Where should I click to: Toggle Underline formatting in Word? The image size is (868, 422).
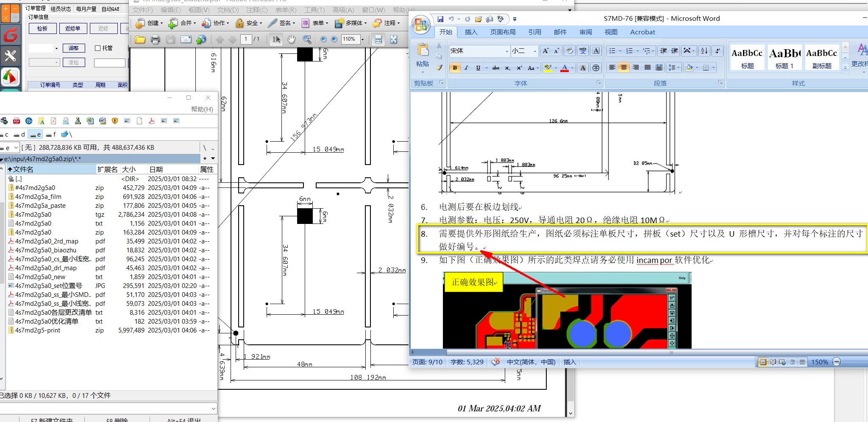tap(478, 68)
